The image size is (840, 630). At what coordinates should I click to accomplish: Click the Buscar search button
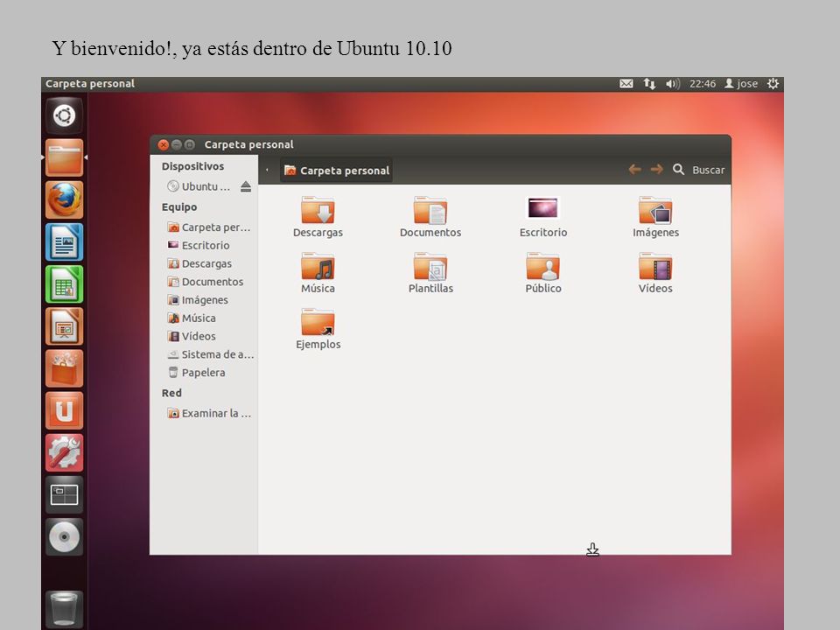(x=699, y=170)
